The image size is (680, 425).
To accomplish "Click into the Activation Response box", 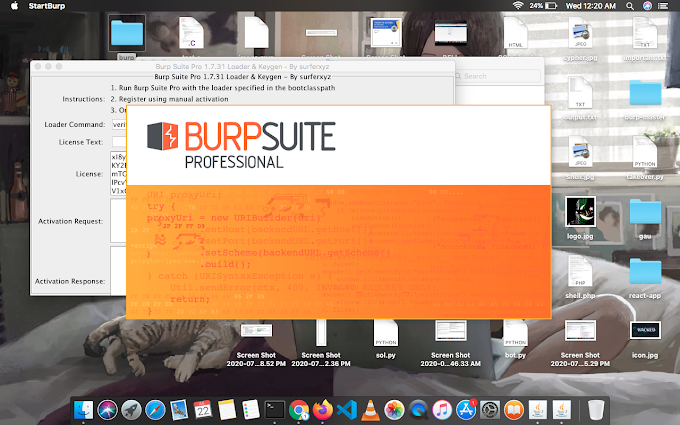I will pyautogui.click(x=118, y=270).
